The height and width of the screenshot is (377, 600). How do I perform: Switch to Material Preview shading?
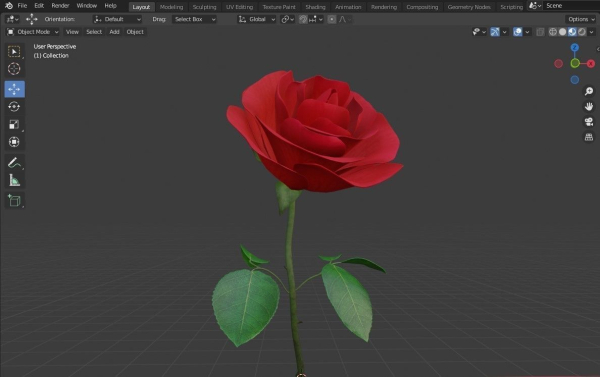[572, 32]
